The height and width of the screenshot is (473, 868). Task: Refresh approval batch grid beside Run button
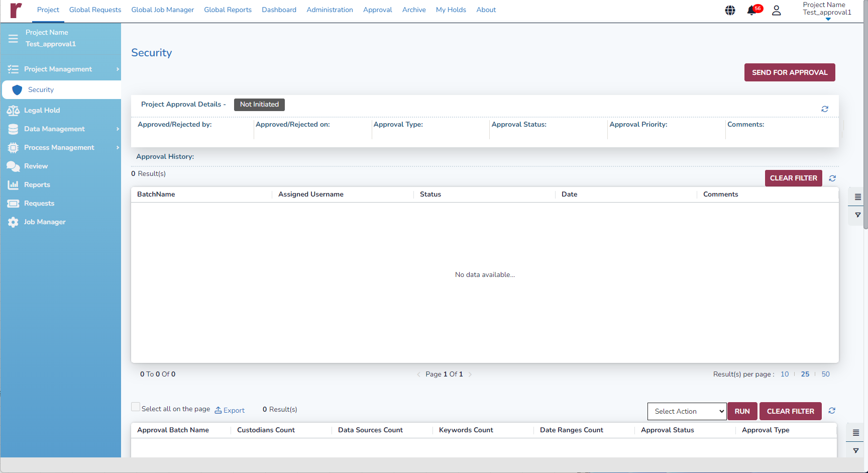832,411
